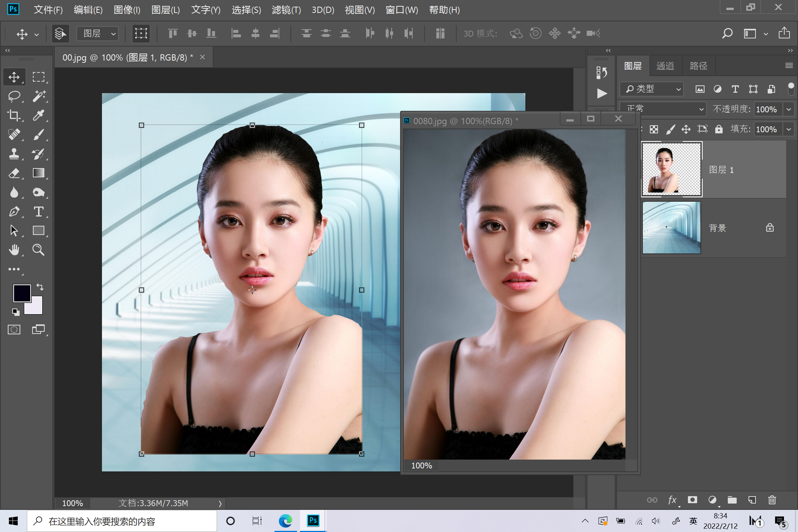Click the foreground color swatch
Viewport: 798px width, 532px height.
pyautogui.click(x=22, y=293)
